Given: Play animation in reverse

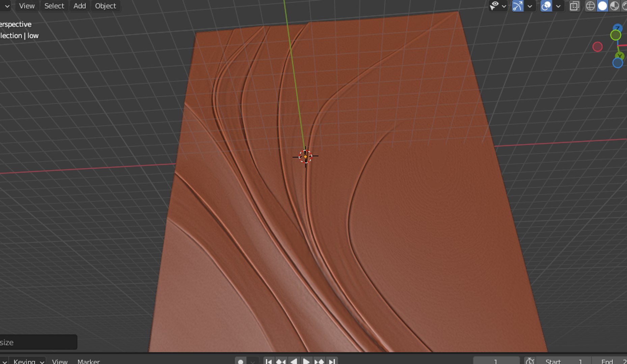Looking at the screenshot, I should pyautogui.click(x=294, y=361).
